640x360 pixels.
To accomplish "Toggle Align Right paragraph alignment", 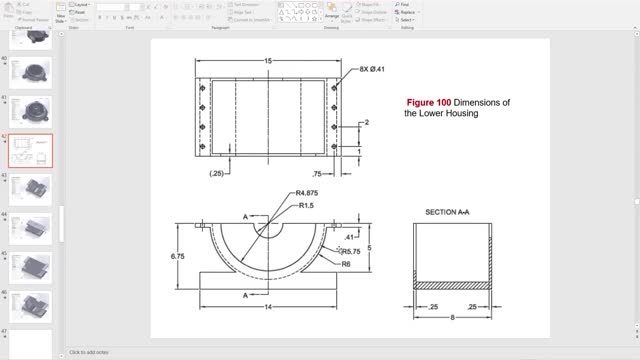I will tap(191, 18).
